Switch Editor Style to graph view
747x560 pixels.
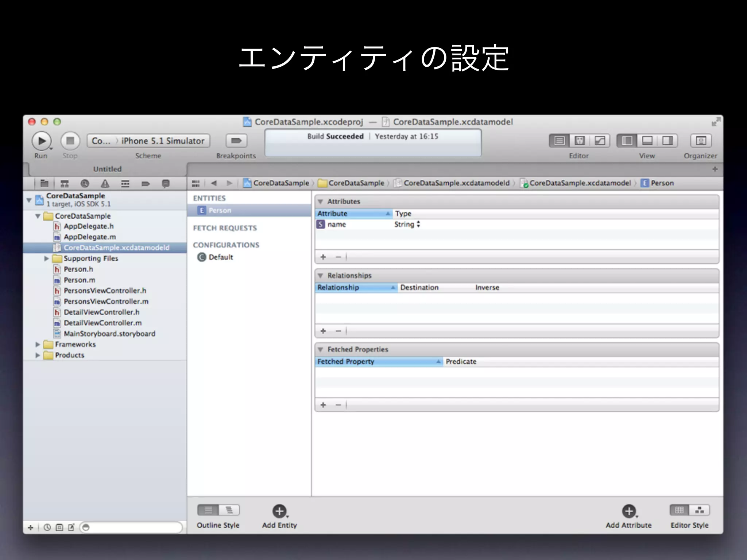click(699, 510)
